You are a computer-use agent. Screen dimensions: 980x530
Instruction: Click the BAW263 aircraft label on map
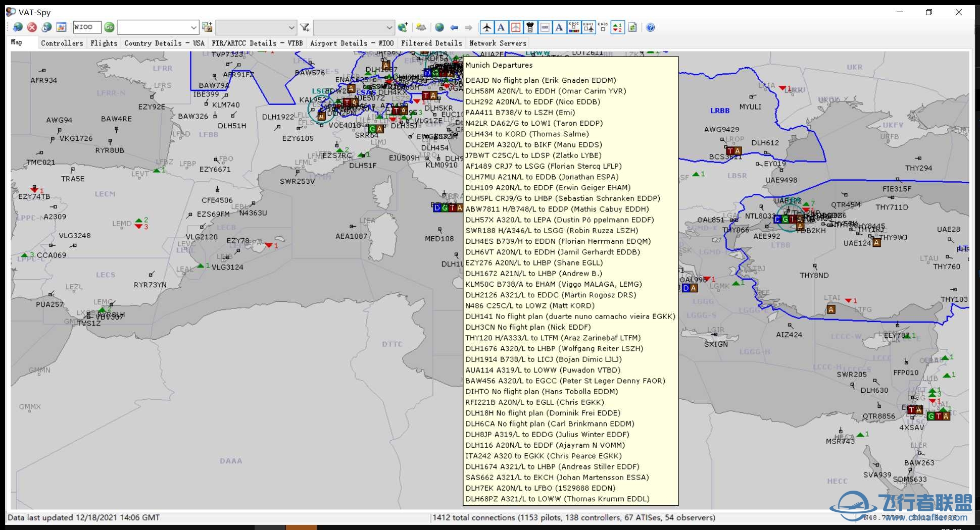pyautogui.click(x=919, y=463)
